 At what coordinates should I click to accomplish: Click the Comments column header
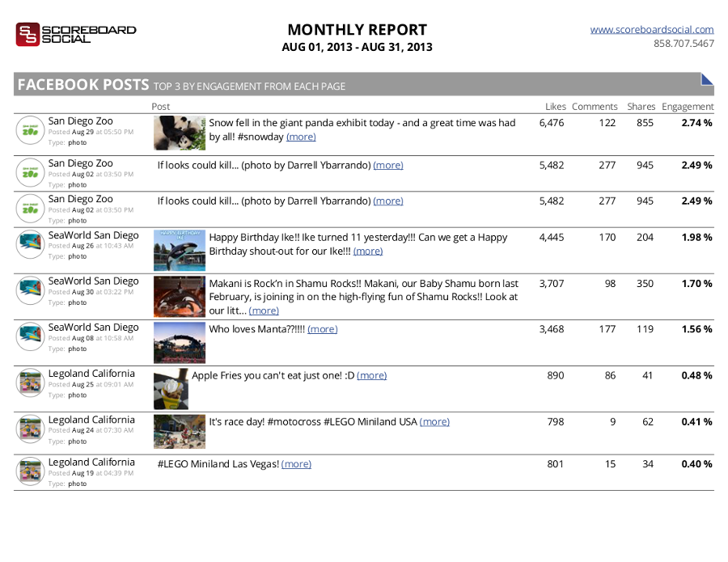click(x=595, y=107)
